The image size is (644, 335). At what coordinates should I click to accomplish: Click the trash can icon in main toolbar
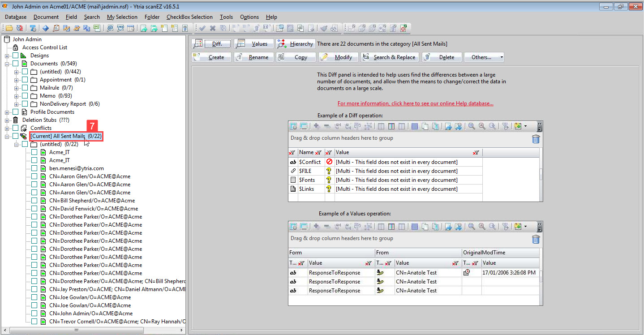tap(185, 28)
